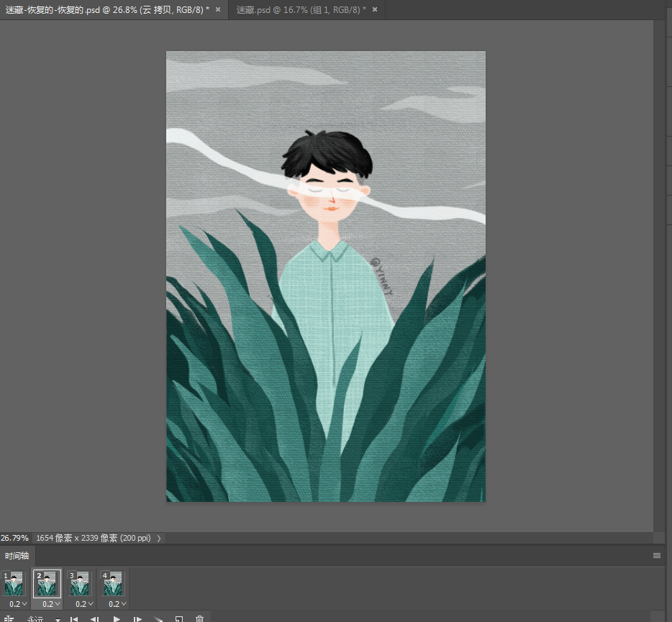Close the 迷藏.psd document tab
672x622 pixels.
[375, 9]
